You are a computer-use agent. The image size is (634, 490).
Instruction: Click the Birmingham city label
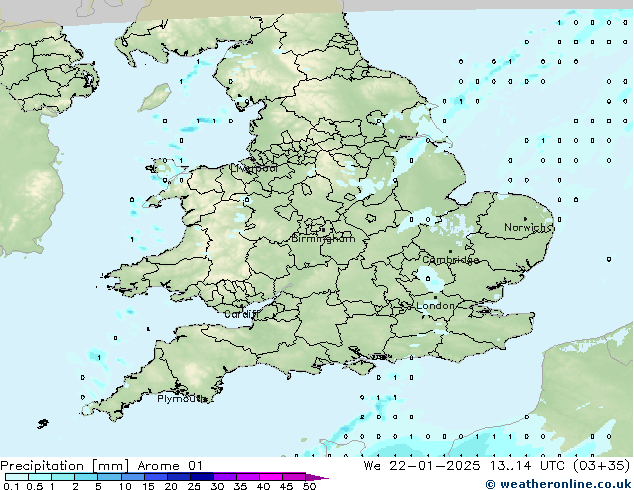coord(323,239)
